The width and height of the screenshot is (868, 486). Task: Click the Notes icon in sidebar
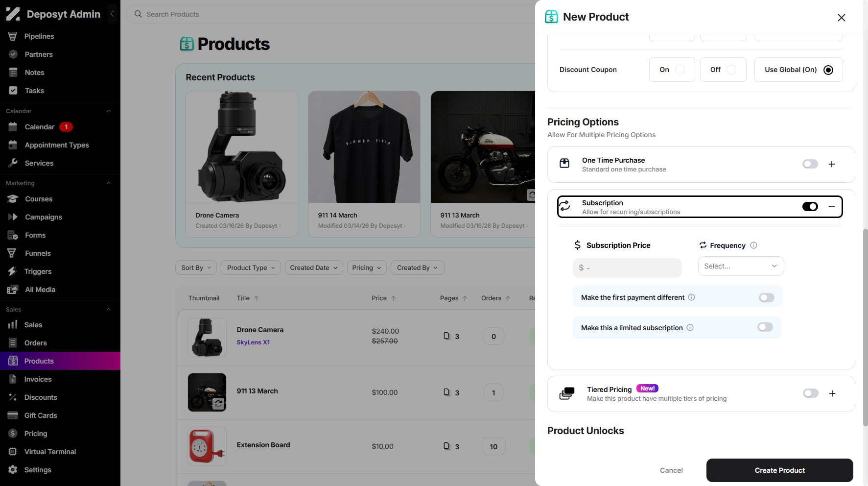[13, 73]
